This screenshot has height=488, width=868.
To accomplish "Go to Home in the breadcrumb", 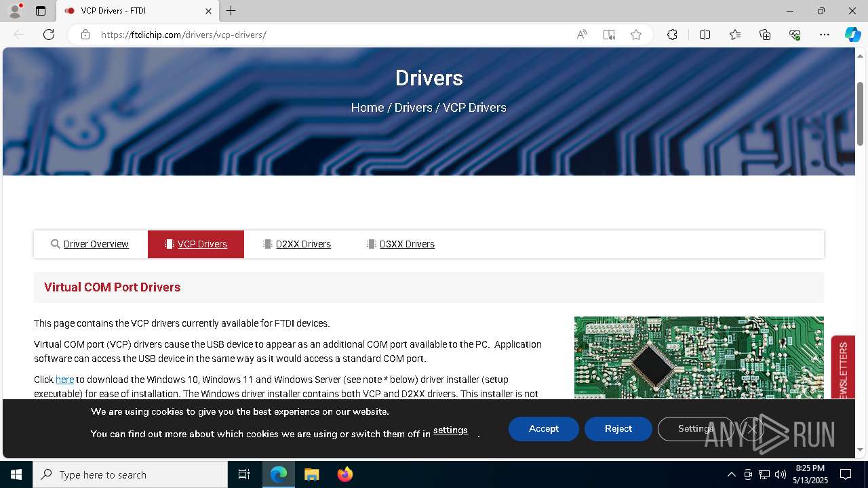I will (x=368, y=108).
